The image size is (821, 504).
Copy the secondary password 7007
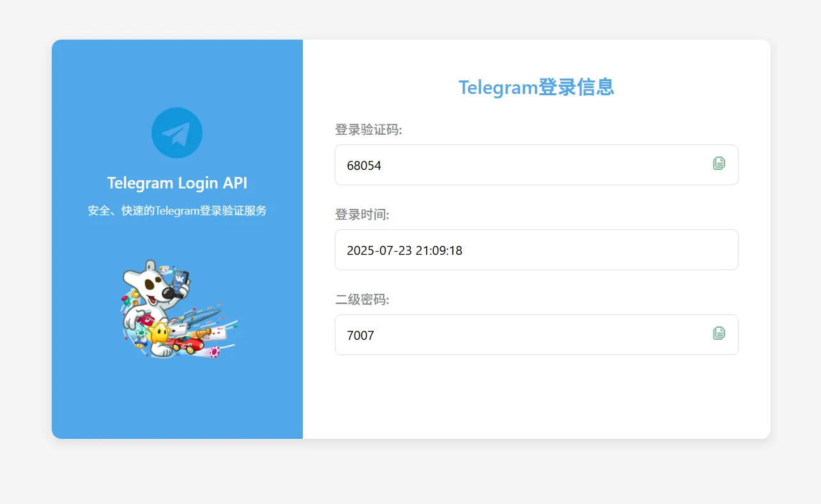719,333
